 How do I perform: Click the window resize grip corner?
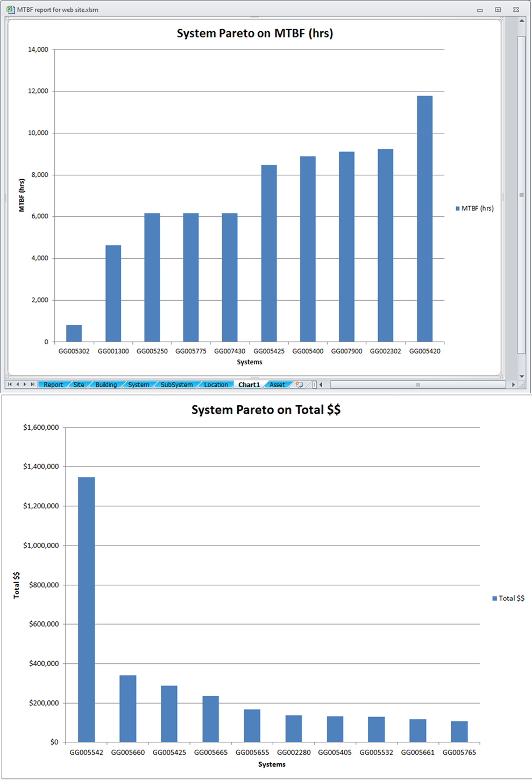[522, 385]
